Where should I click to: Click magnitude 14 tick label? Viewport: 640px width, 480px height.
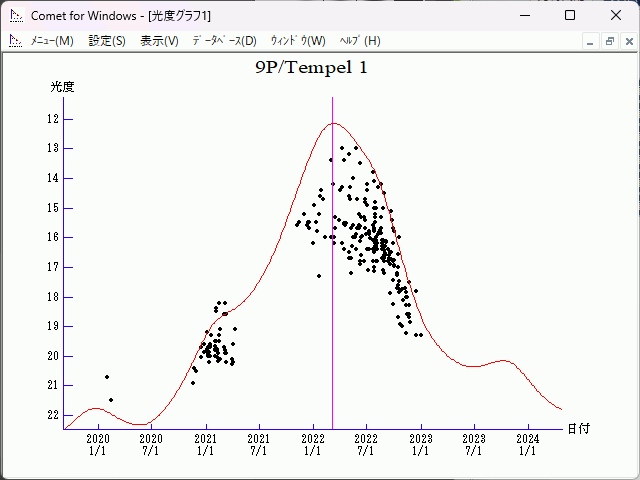click(x=53, y=178)
